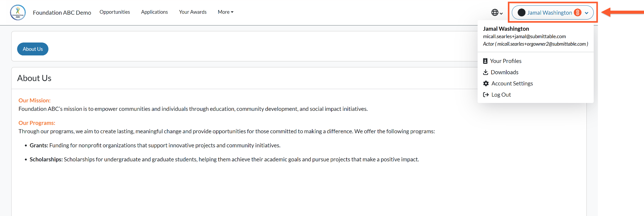Open the Opportunities nav item

(x=115, y=12)
